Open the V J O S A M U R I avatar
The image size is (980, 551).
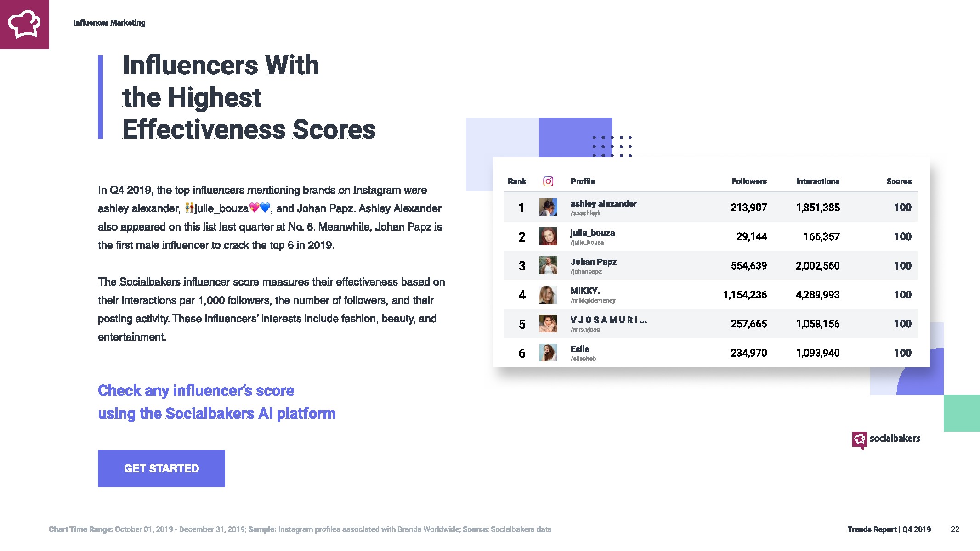[x=548, y=324]
